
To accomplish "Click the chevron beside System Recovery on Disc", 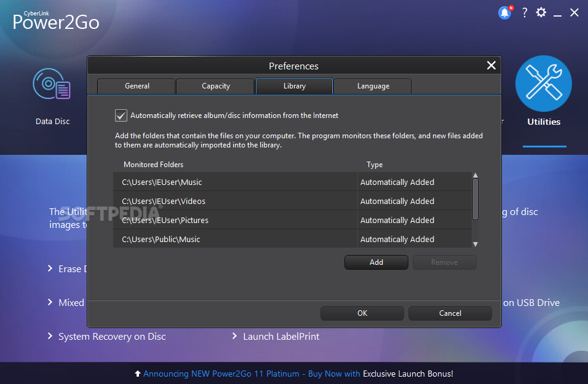I will 50,336.
